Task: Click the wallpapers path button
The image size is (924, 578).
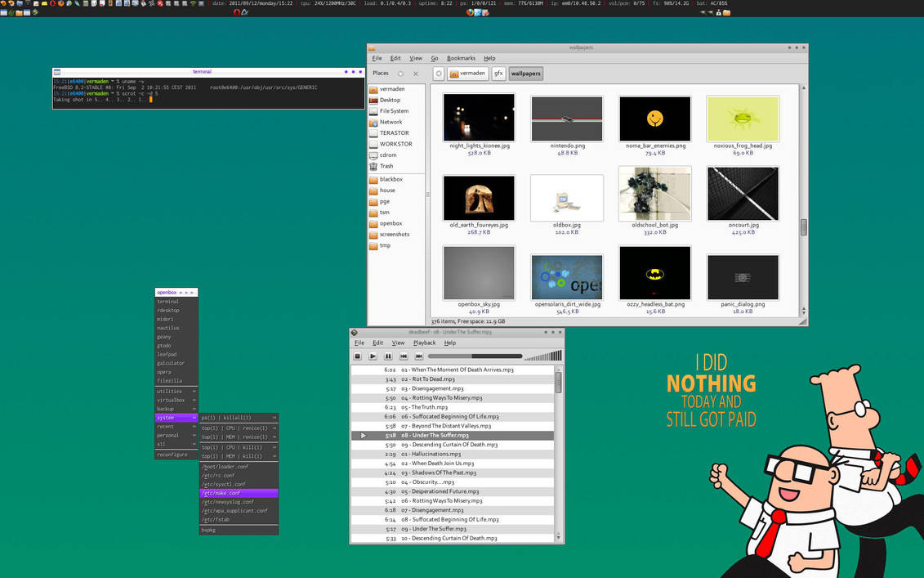Action: click(525, 74)
